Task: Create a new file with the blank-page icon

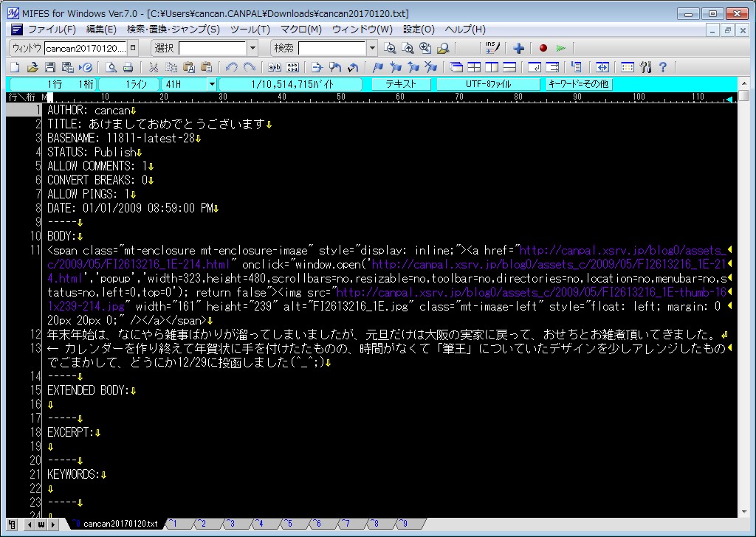Action: click(15, 67)
